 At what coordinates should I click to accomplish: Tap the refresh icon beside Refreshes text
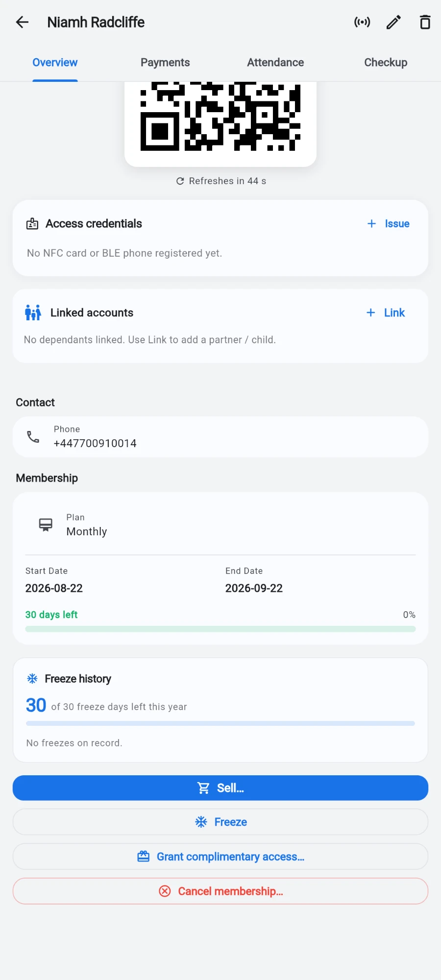[x=180, y=181]
